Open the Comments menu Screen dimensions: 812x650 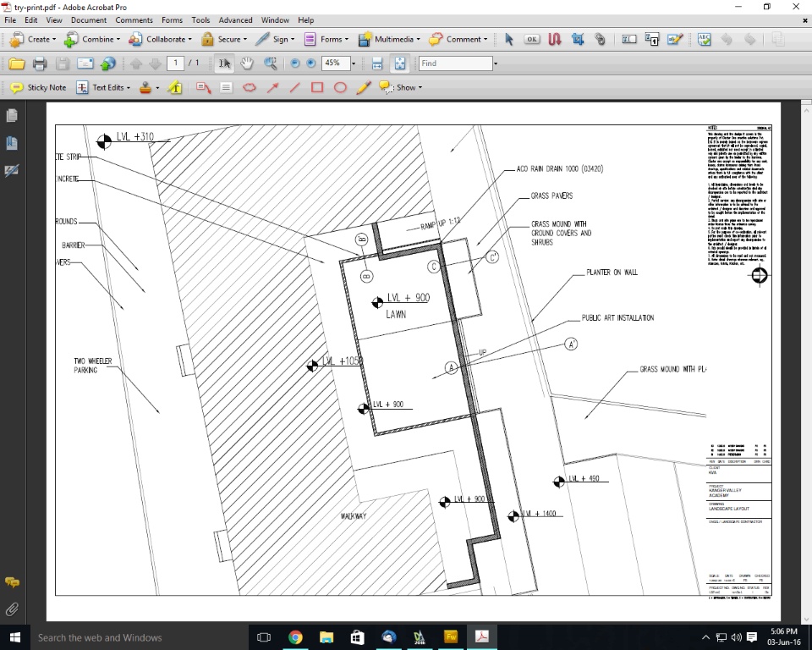point(134,20)
